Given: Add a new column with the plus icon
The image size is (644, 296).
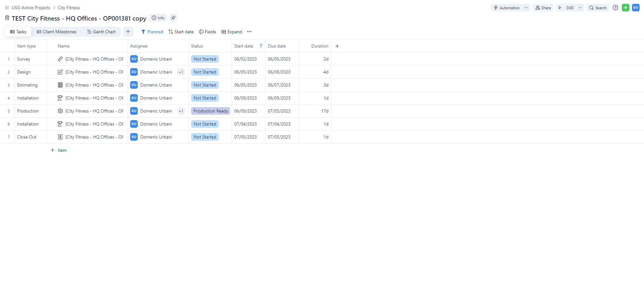Looking at the screenshot, I should click(337, 46).
